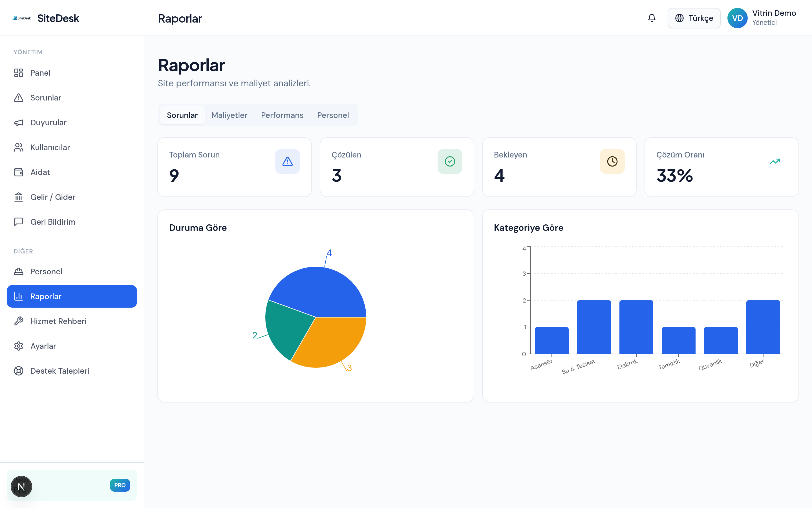
Task: Click the Toplam Sorun alert icon
Action: (x=288, y=162)
